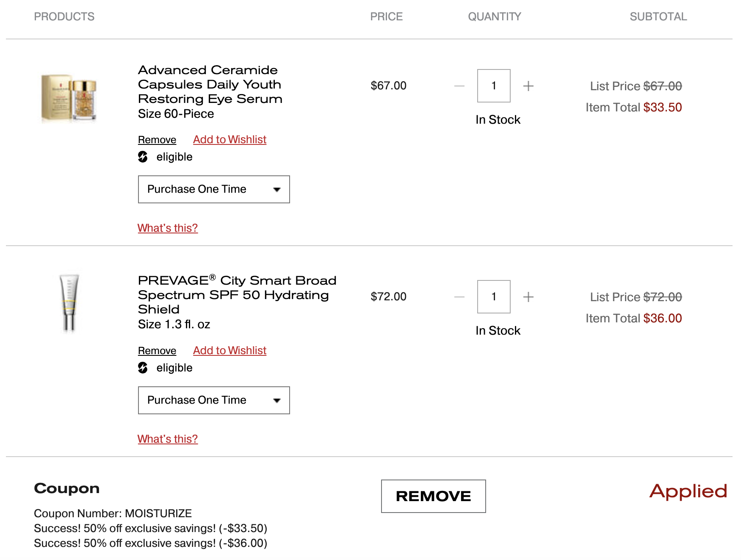Expand Purchase One Time dropdown for PREVAGE Shield
This screenshot has width=741, height=560.
click(x=214, y=400)
